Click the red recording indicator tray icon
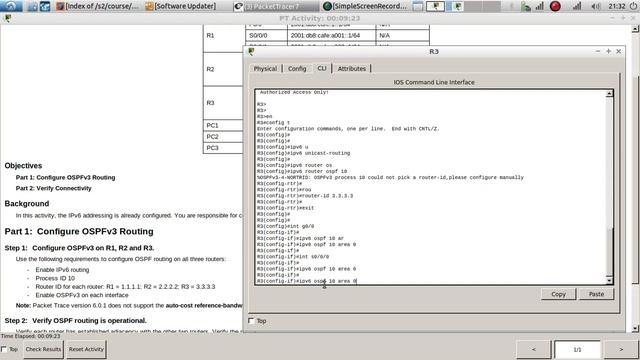The height and width of the screenshot is (360, 640). click(x=555, y=6)
